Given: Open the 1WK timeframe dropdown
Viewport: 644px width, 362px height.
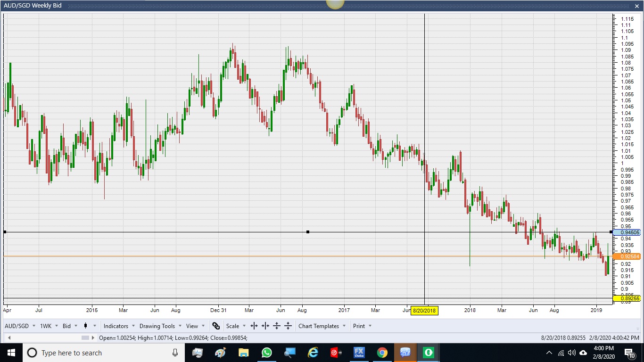Looking at the screenshot, I should [x=49, y=326].
